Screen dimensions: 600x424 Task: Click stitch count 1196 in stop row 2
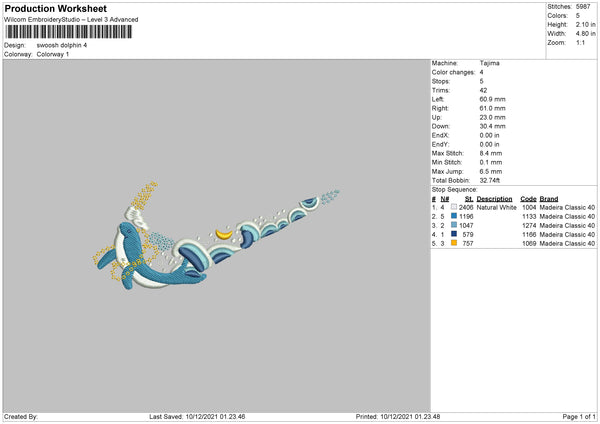[466, 217]
